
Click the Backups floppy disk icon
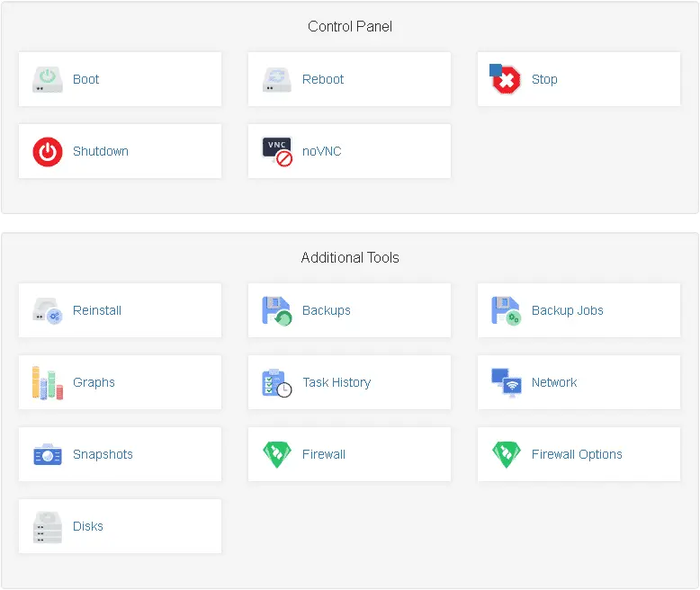point(277,310)
